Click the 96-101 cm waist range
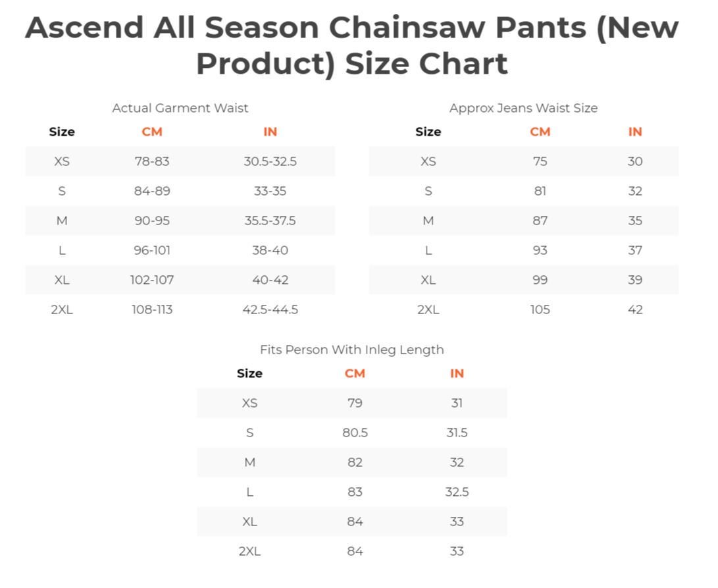 [152, 250]
